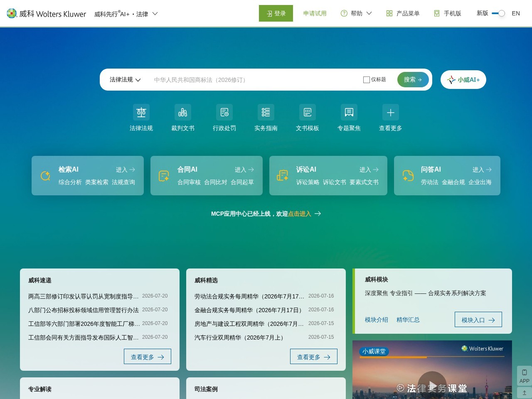The height and width of the screenshot is (399, 532).
Task: Open 文书模板 icon category
Action: point(308,112)
